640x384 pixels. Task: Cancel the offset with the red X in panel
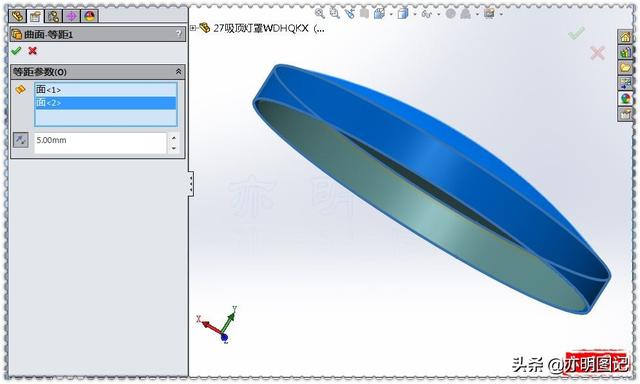33,51
